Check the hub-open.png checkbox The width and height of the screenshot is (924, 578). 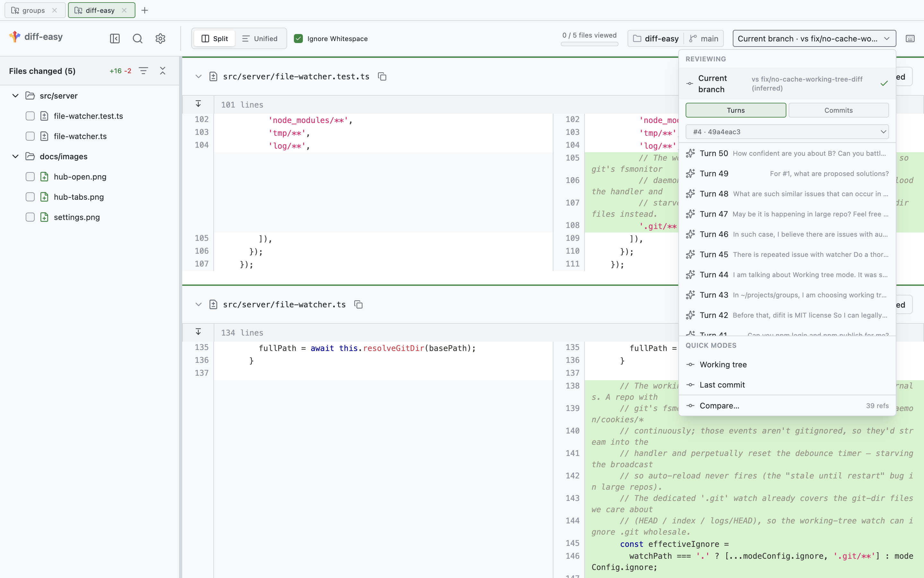click(30, 177)
